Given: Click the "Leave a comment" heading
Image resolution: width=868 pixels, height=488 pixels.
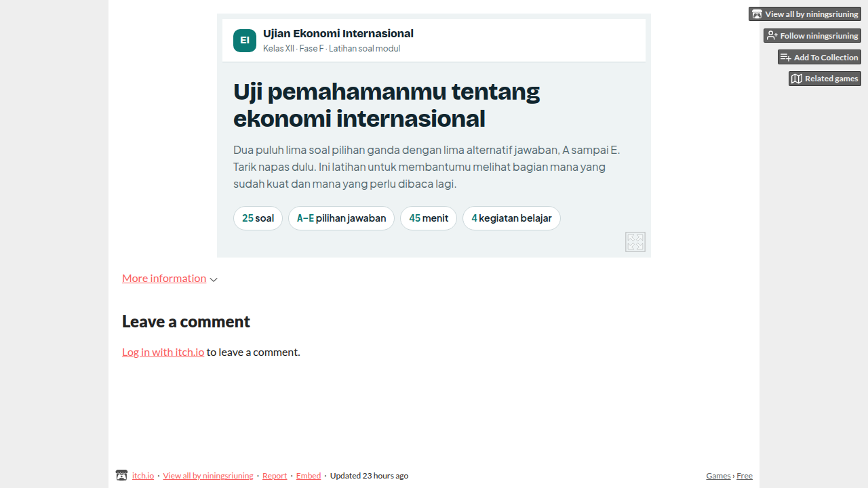Looking at the screenshot, I should click(186, 322).
